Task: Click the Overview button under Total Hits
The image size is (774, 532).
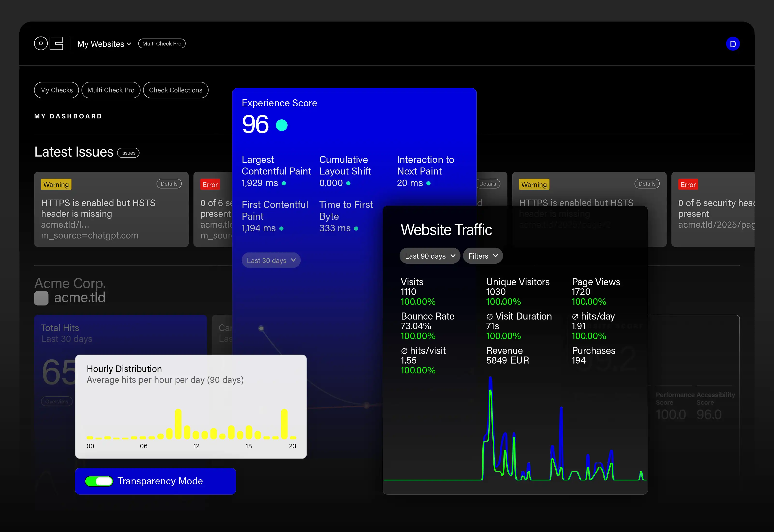Action: coord(57,401)
